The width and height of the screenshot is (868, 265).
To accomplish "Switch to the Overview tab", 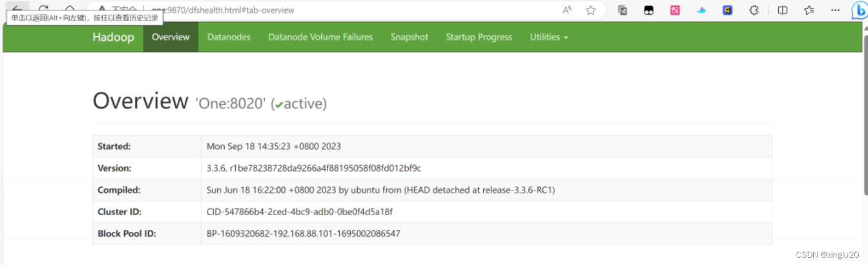I will pos(171,37).
